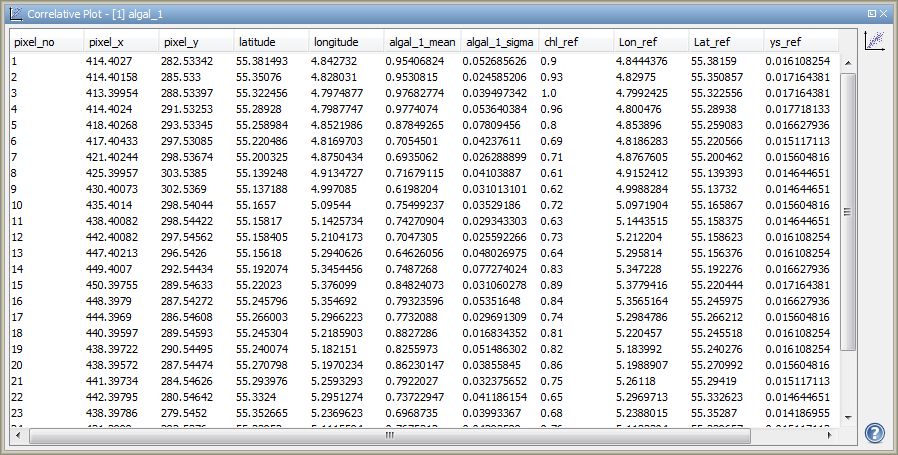898x455 pixels.
Task: Click the pixel_x column header
Action: (x=120, y=43)
